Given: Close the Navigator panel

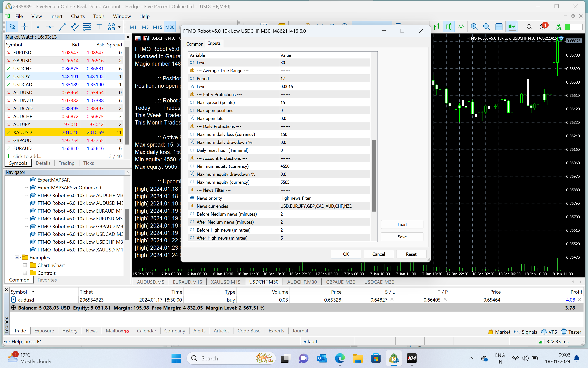Looking at the screenshot, I should tap(128, 172).
